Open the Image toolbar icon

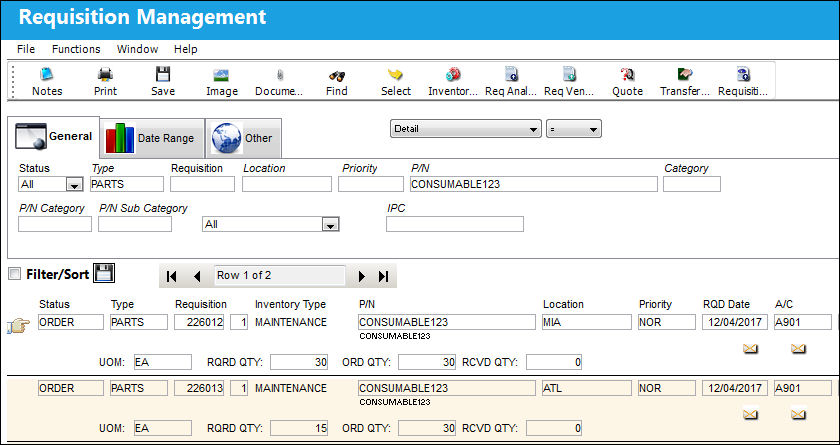click(221, 81)
